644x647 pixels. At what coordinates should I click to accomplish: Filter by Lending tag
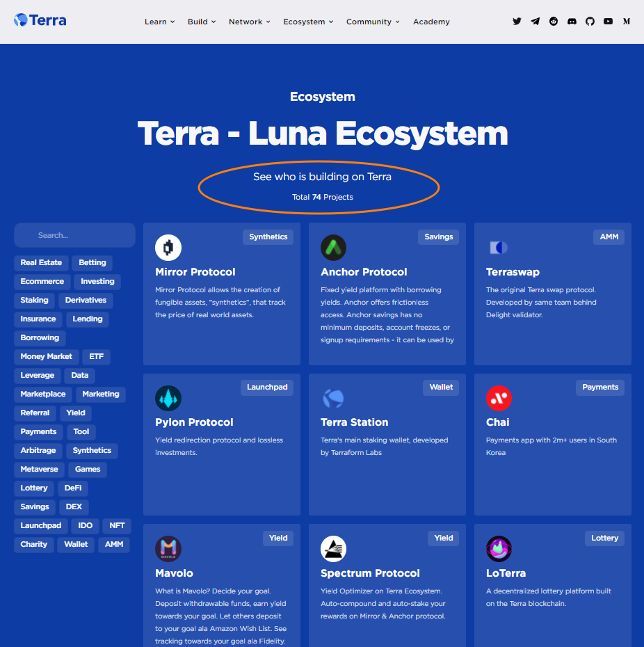pyautogui.click(x=88, y=319)
